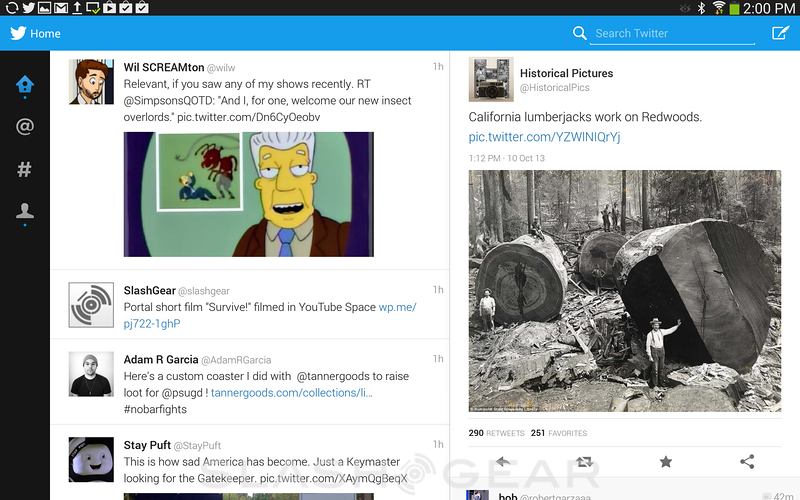Type in the Search Twitter field
The image size is (800, 500).
[x=672, y=33]
